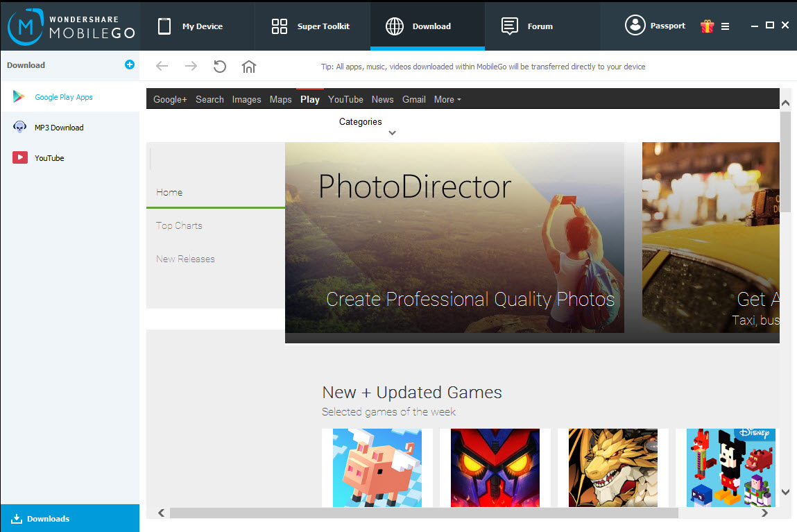
Task: Select MP3 Download in sidebar
Action: click(x=70, y=128)
